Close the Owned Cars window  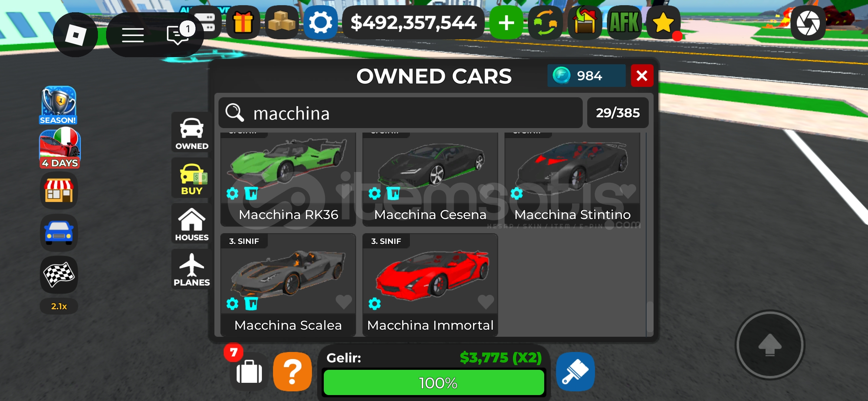point(642,76)
